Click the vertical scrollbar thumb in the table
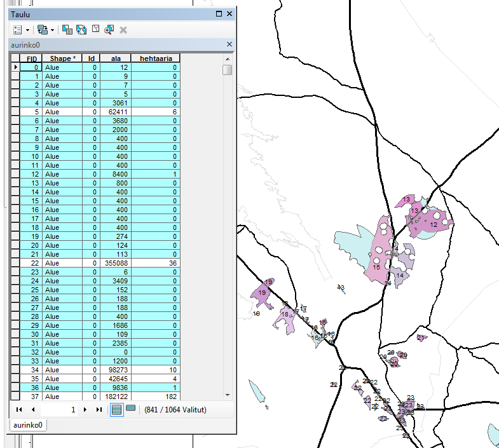The width and height of the screenshot is (499, 448). click(x=227, y=70)
